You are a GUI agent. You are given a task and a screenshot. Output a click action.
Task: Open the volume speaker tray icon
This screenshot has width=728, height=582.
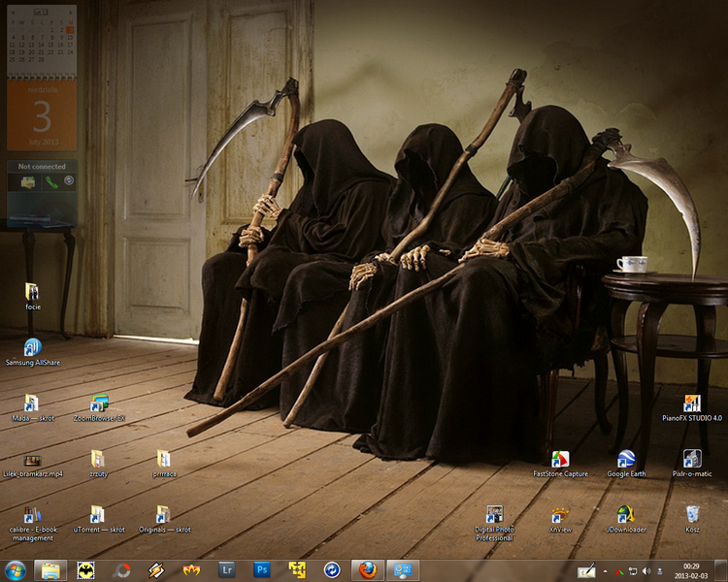646,571
